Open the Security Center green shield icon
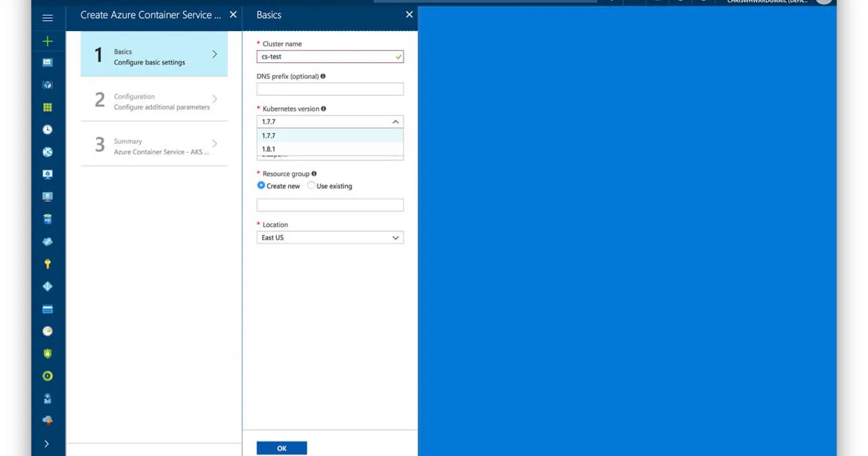Screen dimensions: 868x456 pyautogui.click(x=48, y=353)
